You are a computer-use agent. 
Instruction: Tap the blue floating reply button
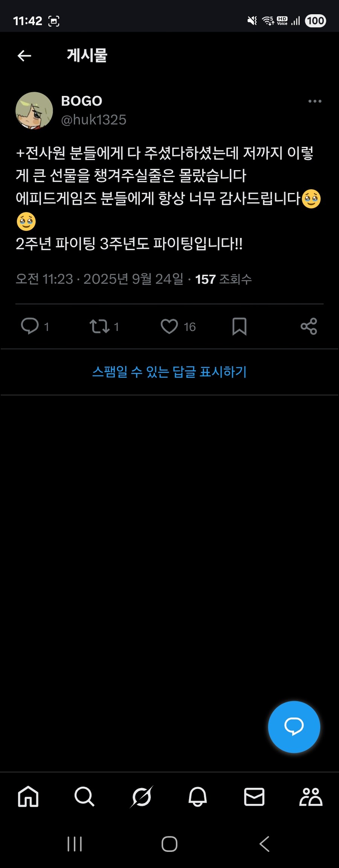(x=294, y=727)
